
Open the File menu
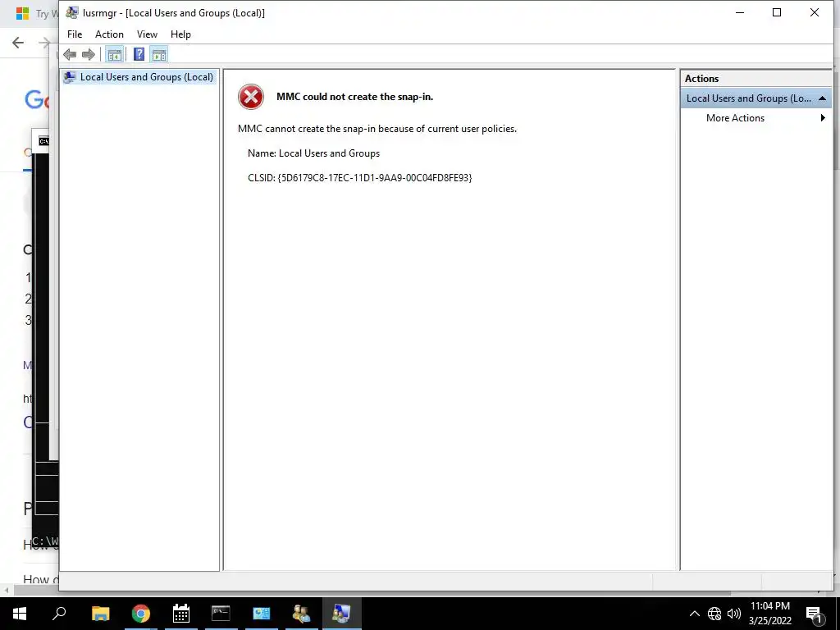[75, 34]
